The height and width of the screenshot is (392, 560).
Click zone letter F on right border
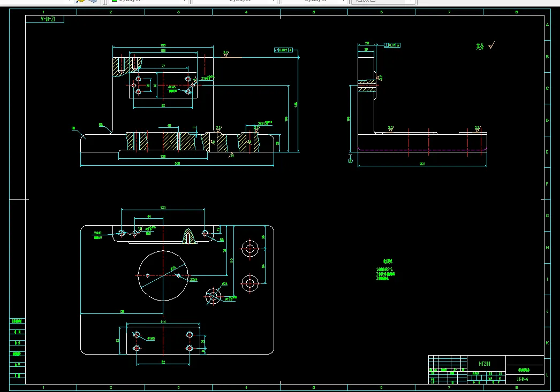point(547,184)
